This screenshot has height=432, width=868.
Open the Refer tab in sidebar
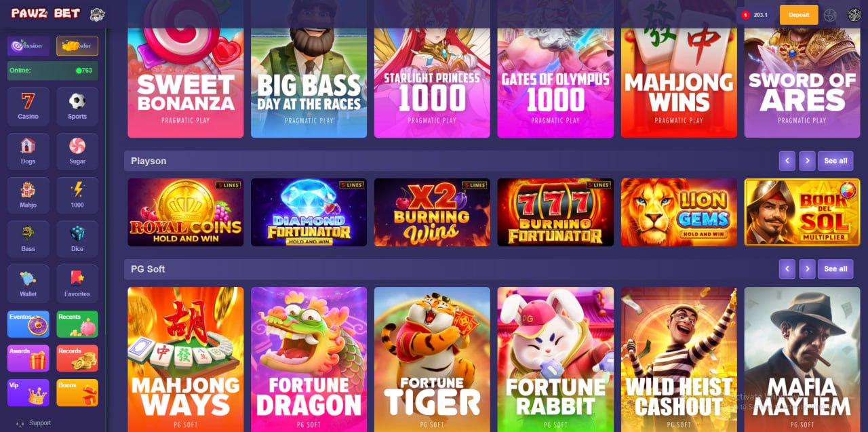click(x=77, y=46)
